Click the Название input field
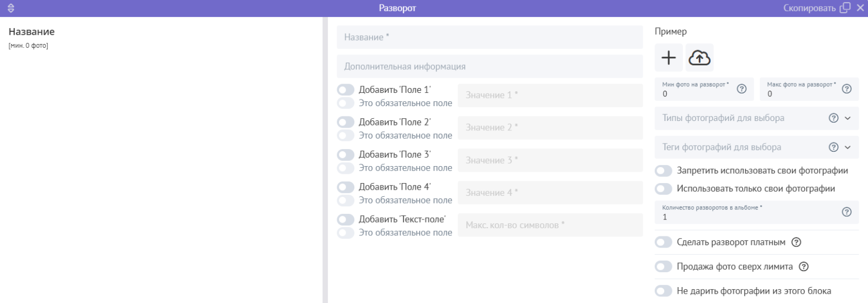 (489, 37)
